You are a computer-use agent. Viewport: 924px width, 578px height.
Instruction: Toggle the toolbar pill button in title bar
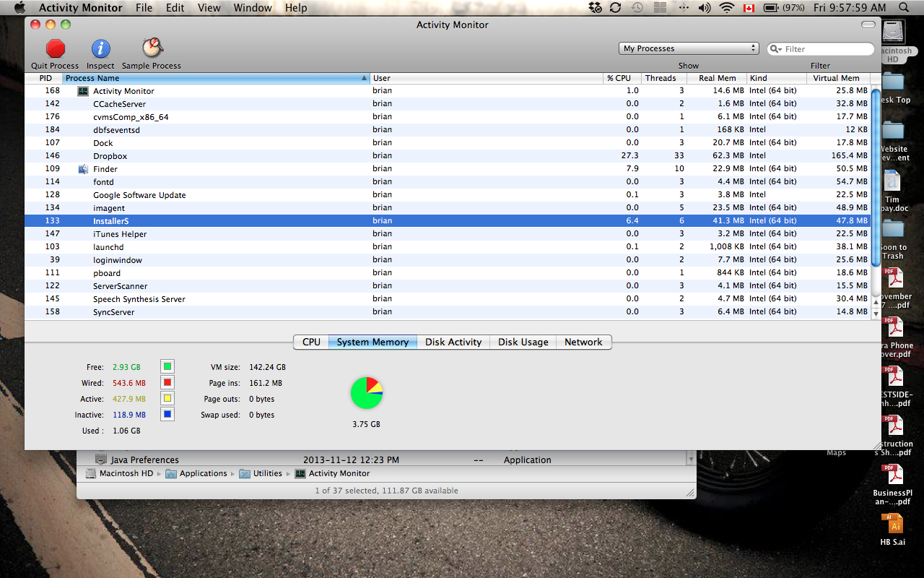tap(868, 25)
